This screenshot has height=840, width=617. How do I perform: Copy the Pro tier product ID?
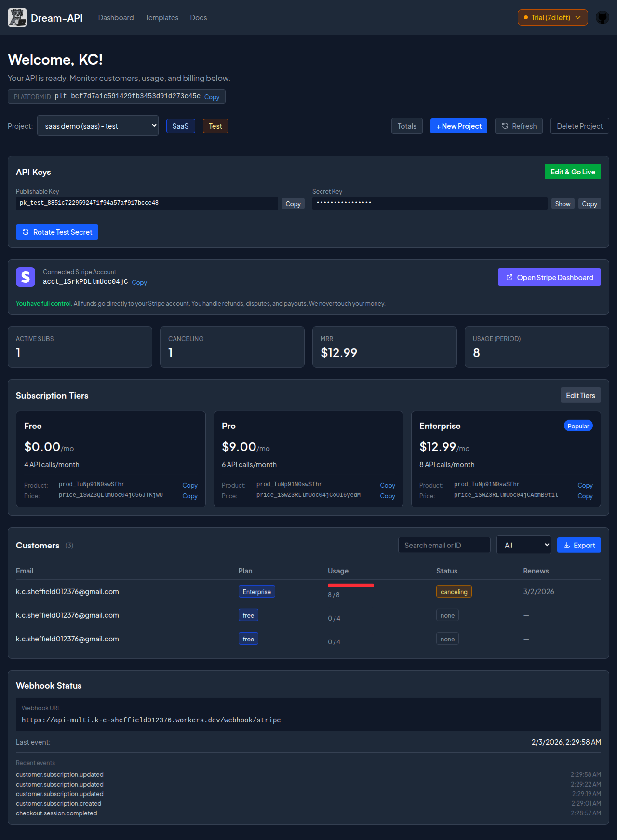point(388,485)
